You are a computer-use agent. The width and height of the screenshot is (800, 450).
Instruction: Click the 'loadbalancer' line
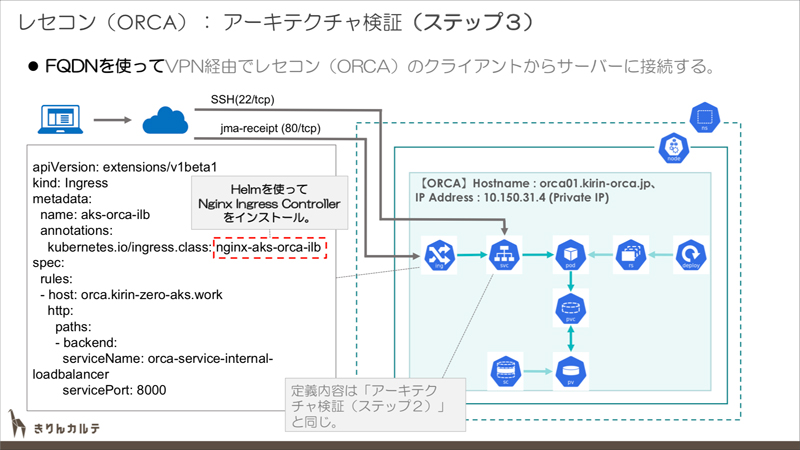click(71, 374)
